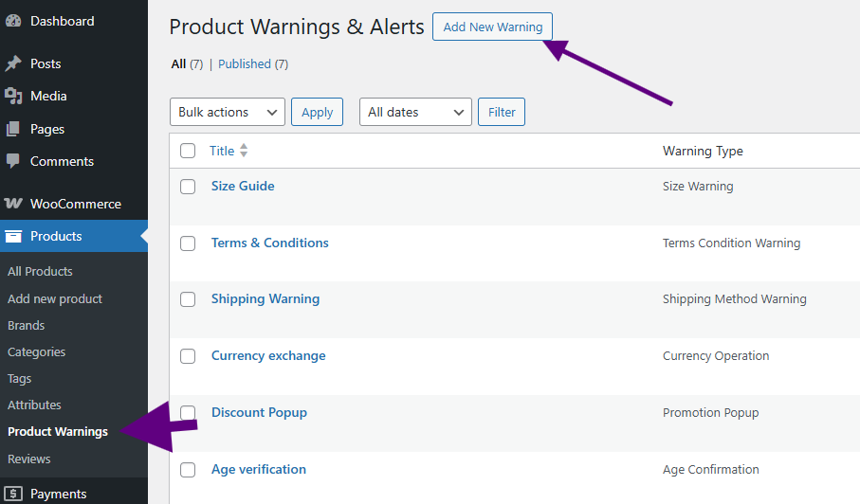Show All (7) warnings filter
860x504 pixels.
(x=187, y=64)
